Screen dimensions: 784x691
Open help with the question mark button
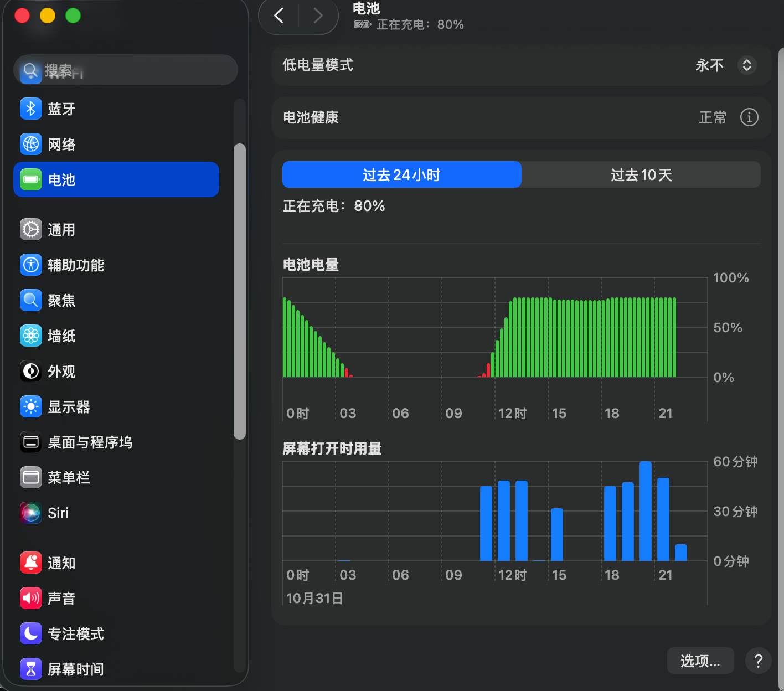pos(758,661)
